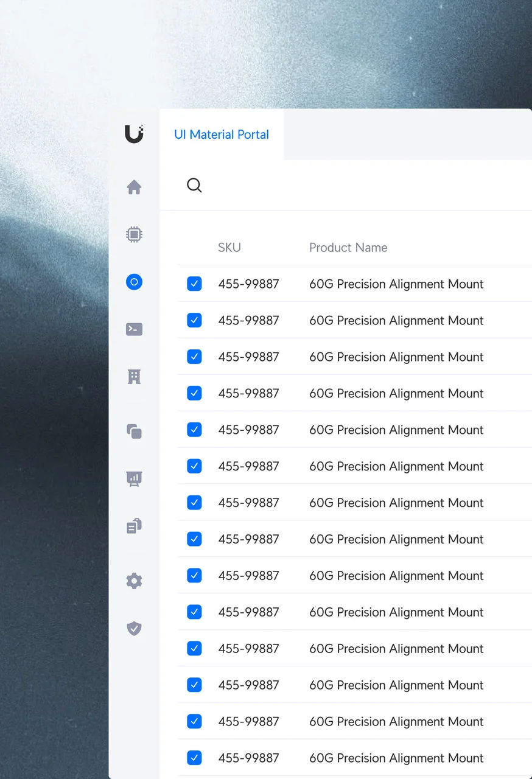Click the Ubiquiti U logo in sidebar
Image resolution: width=532 pixels, height=779 pixels.
[x=134, y=133]
